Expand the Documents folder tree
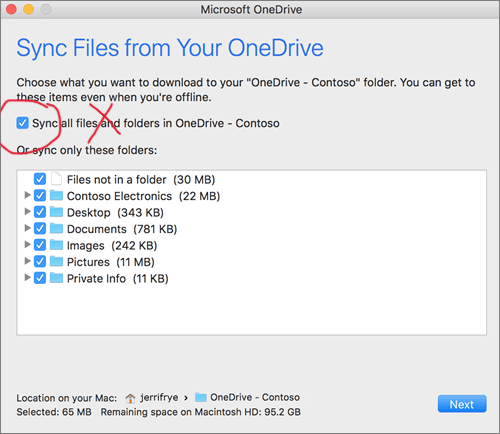500x434 pixels. [x=27, y=228]
